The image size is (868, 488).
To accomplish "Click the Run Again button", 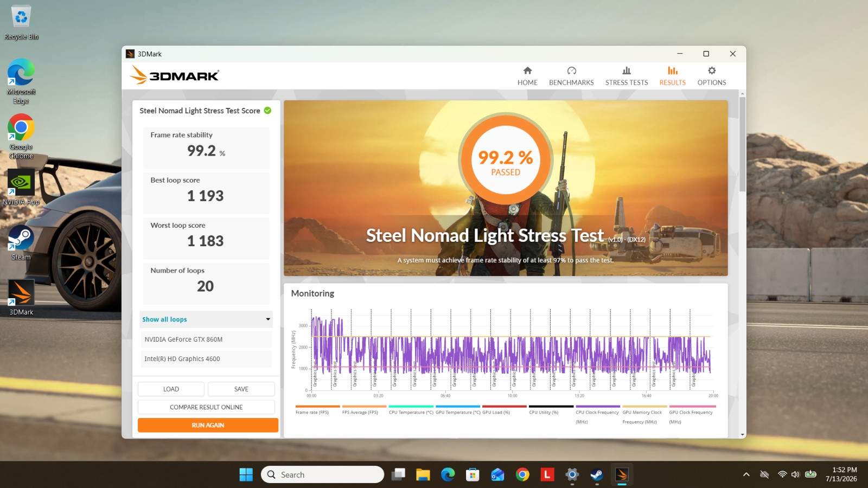I will click(x=208, y=425).
